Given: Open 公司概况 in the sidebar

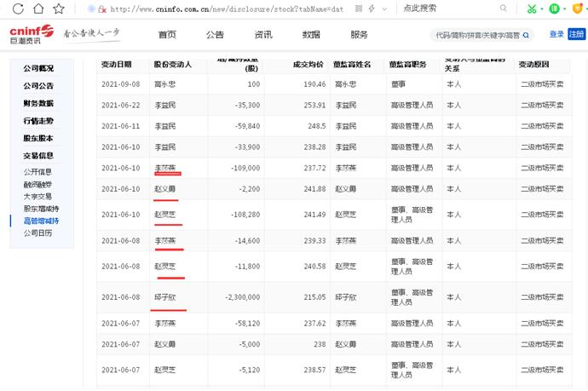Looking at the screenshot, I should [38, 68].
